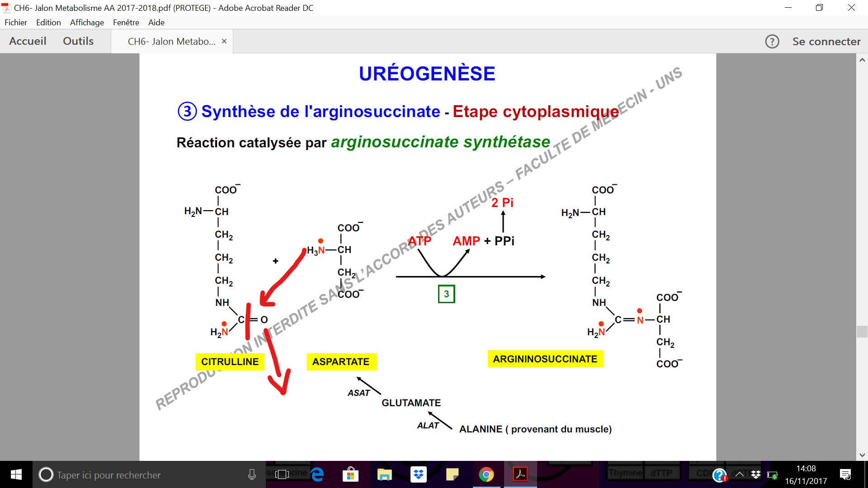
Task: Switch to the Outils tab
Action: [x=78, y=41]
